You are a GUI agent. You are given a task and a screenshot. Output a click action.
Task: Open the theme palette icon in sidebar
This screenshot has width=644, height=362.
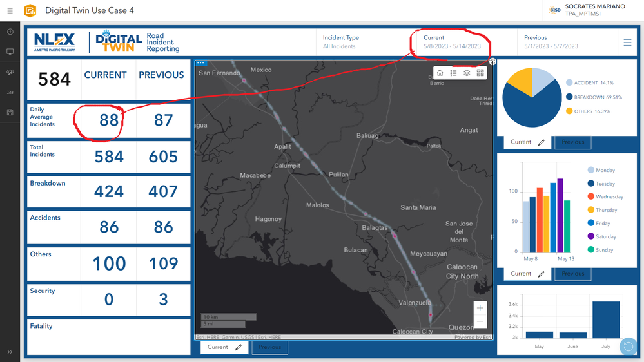(10, 72)
